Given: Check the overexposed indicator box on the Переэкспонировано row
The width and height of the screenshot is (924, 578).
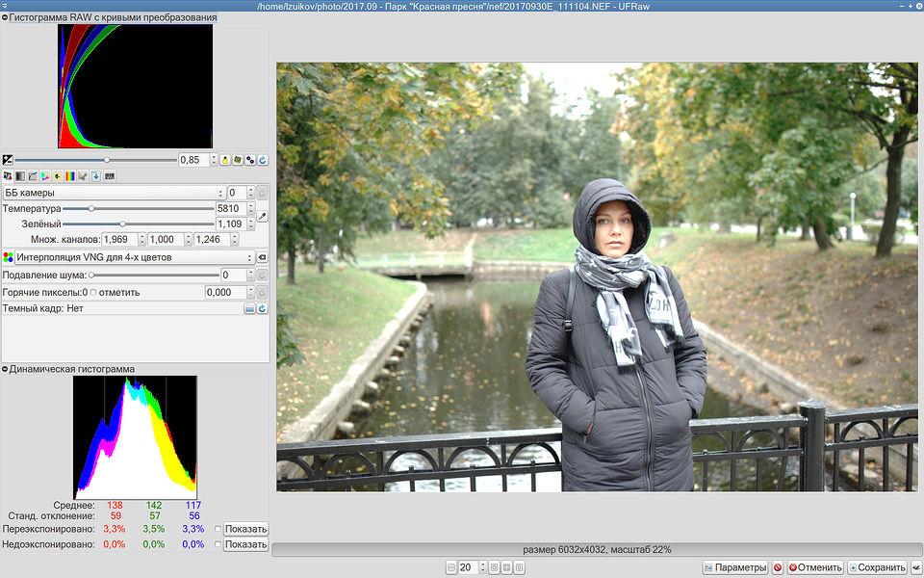Looking at the screenshot, I should [218, 529].
